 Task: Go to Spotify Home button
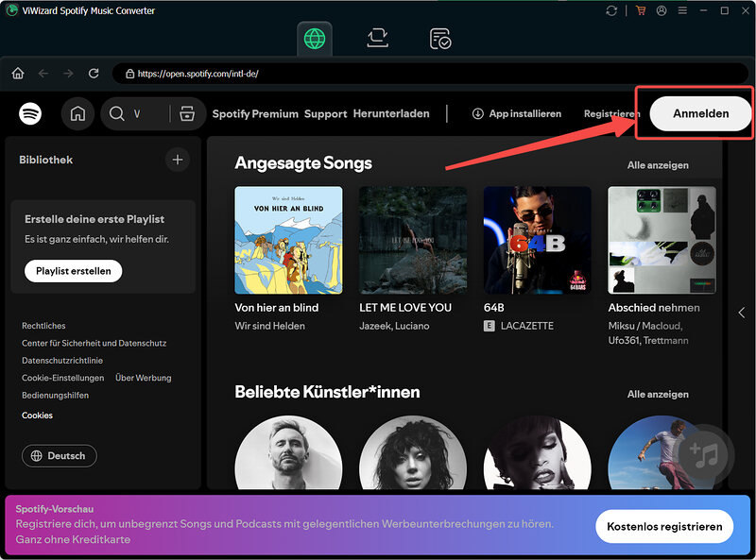77,113
